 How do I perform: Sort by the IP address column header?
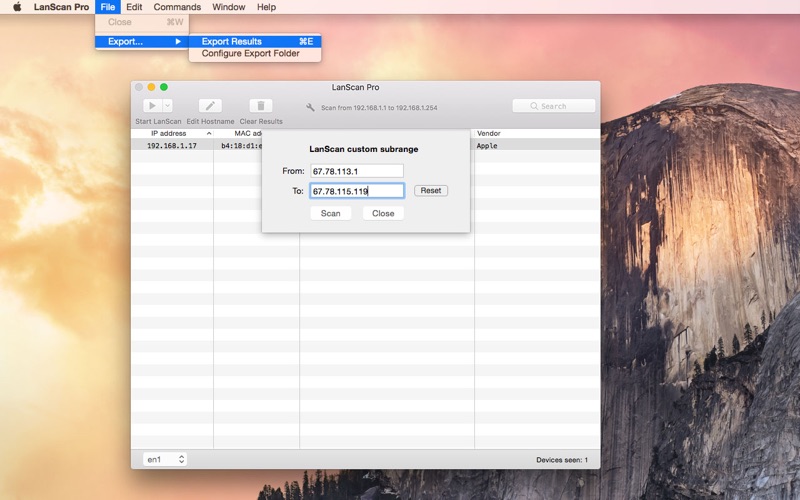point(170,133)
